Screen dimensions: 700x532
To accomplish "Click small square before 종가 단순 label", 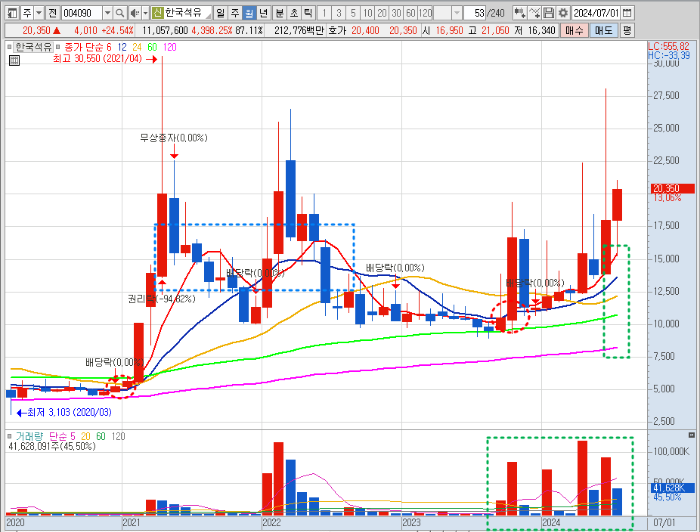I will point(58,47).
